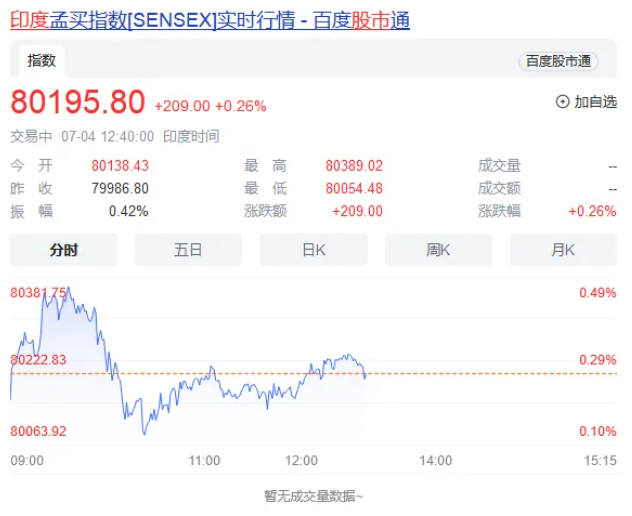The width and height of the screenshot is (632, 516).
Task: Click the timestamp 07-04 12:40:00
Action: pyautogui.click(x=108, y=136)
